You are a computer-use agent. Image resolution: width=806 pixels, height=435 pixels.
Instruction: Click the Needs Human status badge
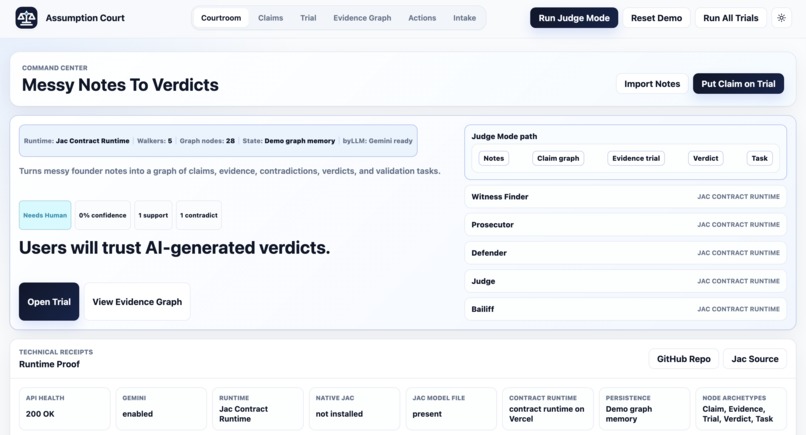point(45,215)
